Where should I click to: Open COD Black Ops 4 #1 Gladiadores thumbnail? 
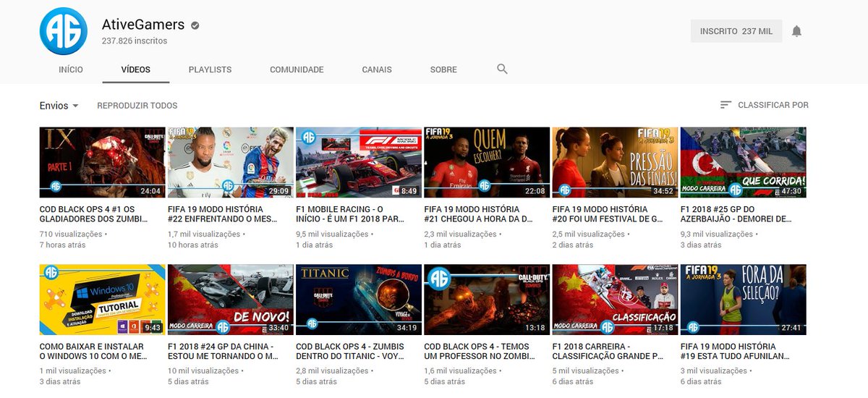tap(102, 162)
